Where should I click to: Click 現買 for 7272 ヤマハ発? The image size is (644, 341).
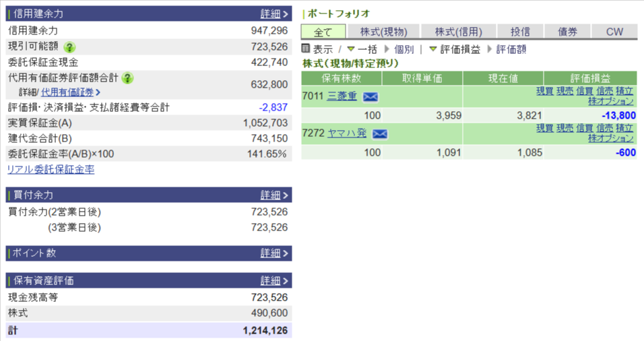pos(544,128)
